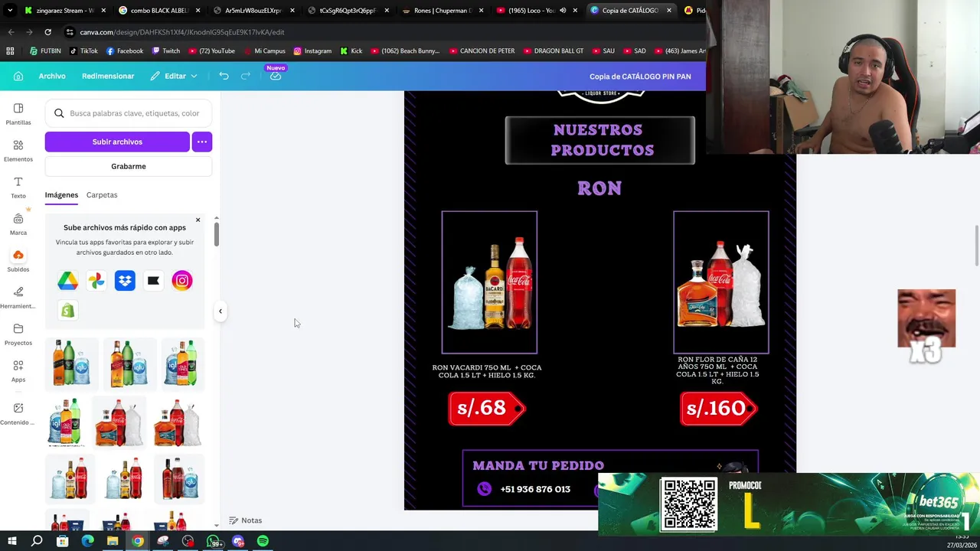Image resolution: width=980 pixels, height=551 pixels.
Task: Connect Instagram app icon in uploads
Action: click(x=182, y=281)
